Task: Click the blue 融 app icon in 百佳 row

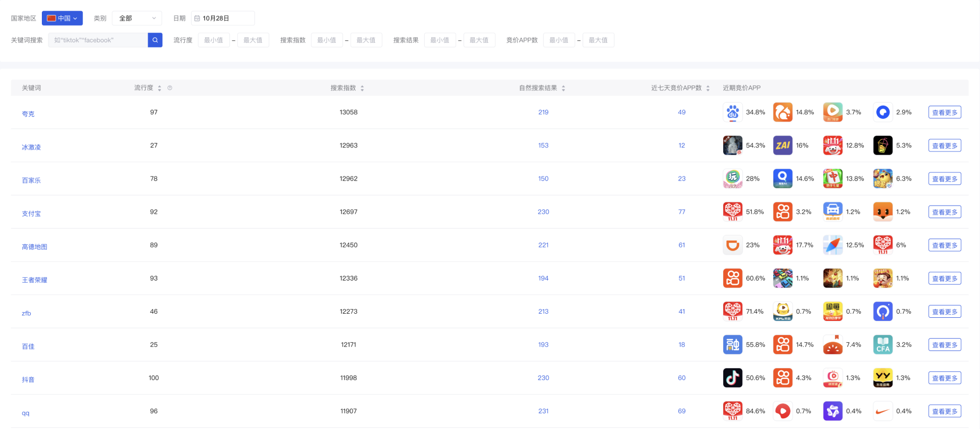Action: [732, 344]
